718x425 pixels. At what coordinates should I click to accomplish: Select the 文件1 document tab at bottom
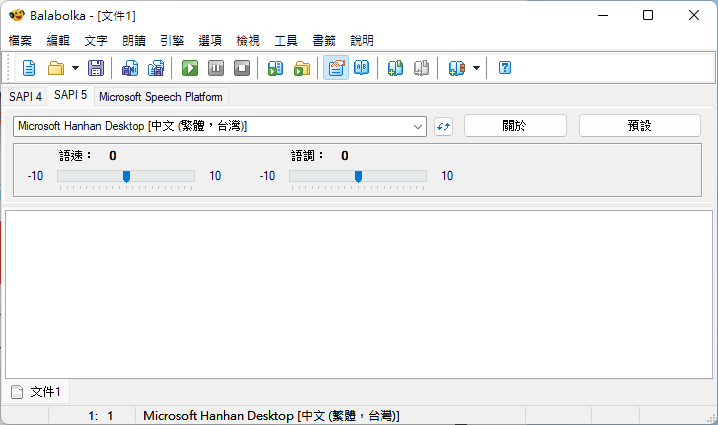point(37,392)
